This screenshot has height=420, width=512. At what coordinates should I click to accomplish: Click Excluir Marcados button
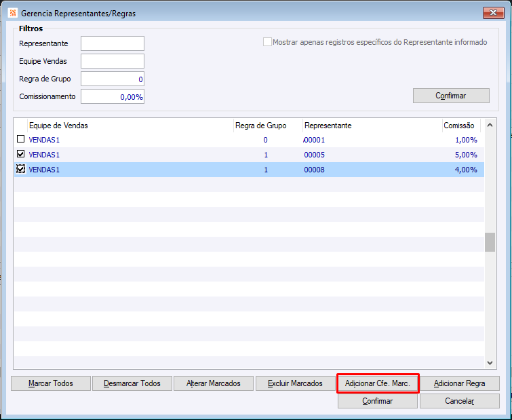[295, 383]
